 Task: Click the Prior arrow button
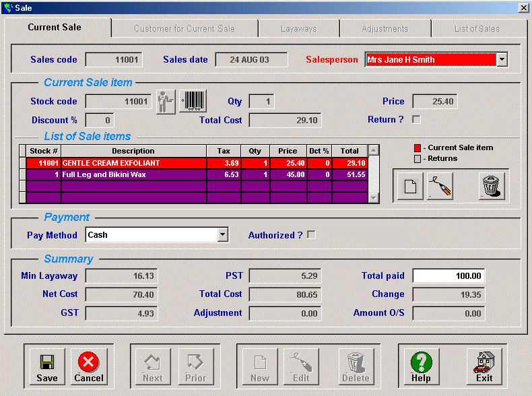[x=196, y=367]
